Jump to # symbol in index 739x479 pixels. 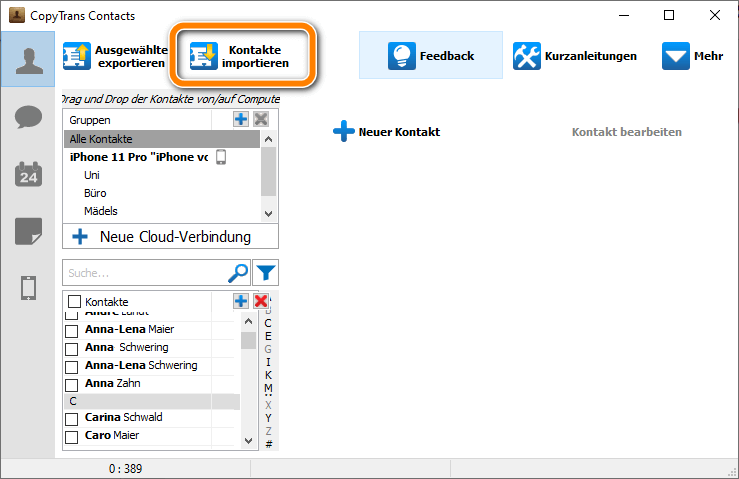[269, 444]
